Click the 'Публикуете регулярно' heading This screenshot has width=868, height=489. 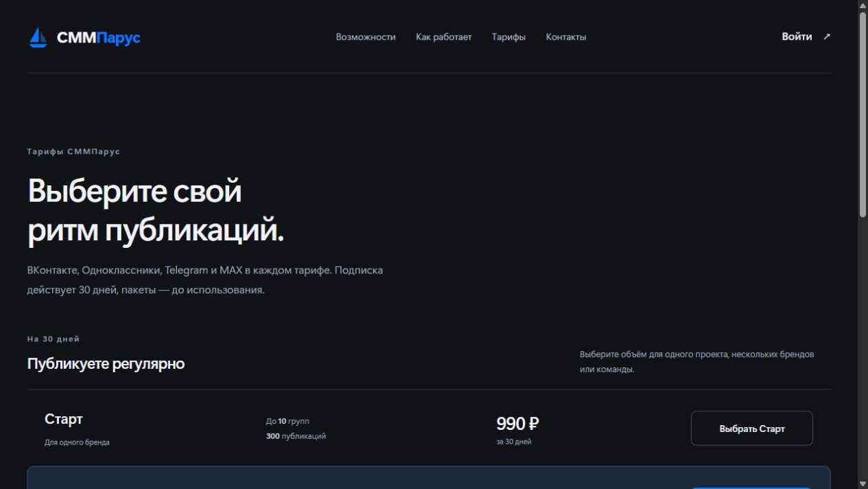click(x=106, y=364)
